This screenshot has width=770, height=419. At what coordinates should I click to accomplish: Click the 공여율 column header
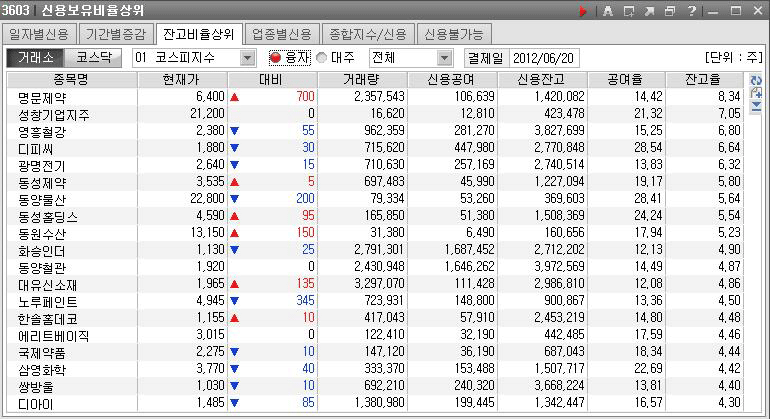[627, 80]
